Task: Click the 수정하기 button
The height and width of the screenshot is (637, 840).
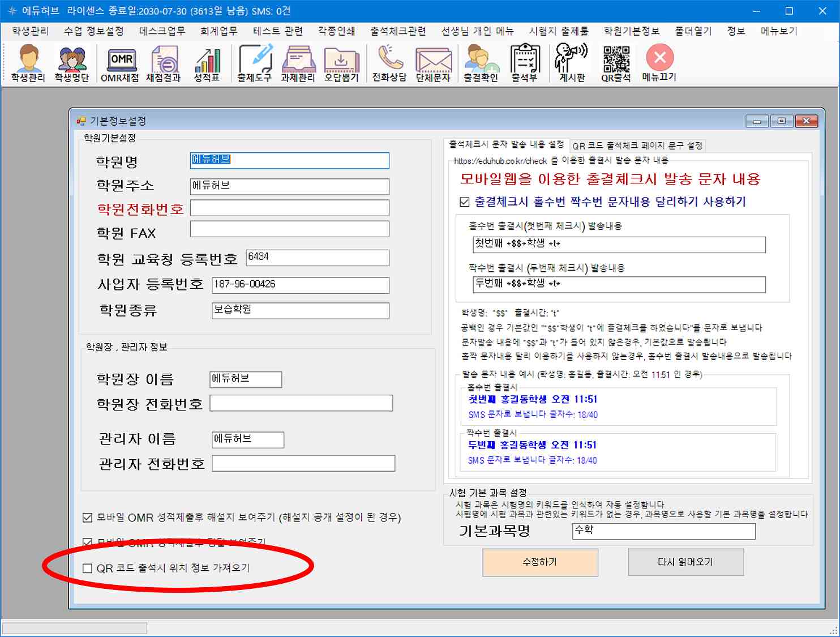Action: click(x=540, y=562)
